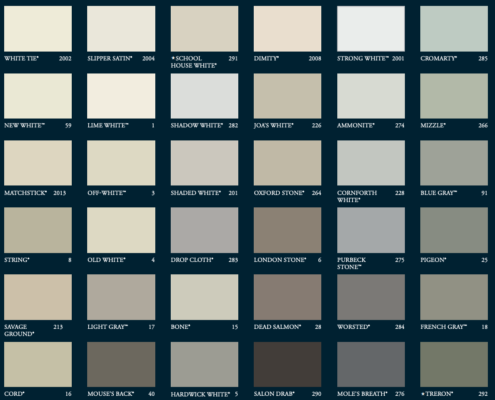Click the Off-White color swatch
Screen dimensions: 495x400
point(121,163)
